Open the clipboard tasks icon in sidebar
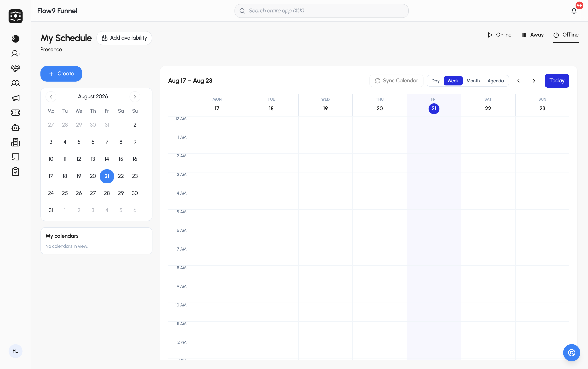Image resolution: width=588 pixels, height=369 pixels. click(x=15, y=172)
